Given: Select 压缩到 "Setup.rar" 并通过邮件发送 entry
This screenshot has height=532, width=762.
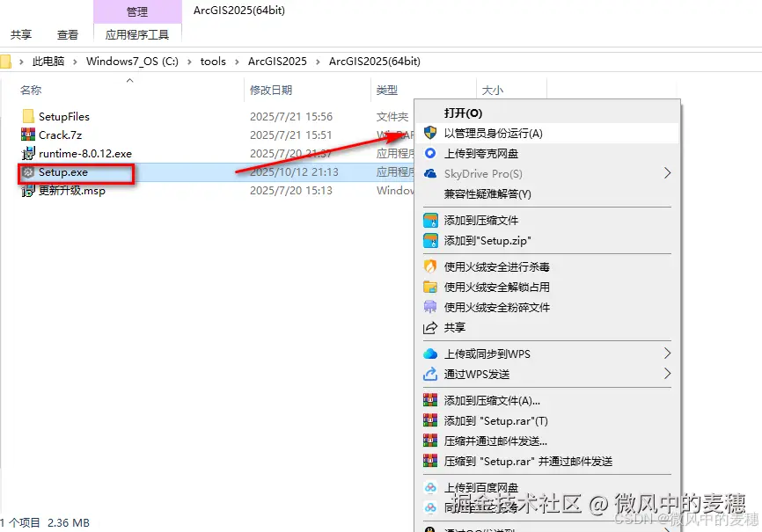Looking at the screenshot, I should coord(528,461).
